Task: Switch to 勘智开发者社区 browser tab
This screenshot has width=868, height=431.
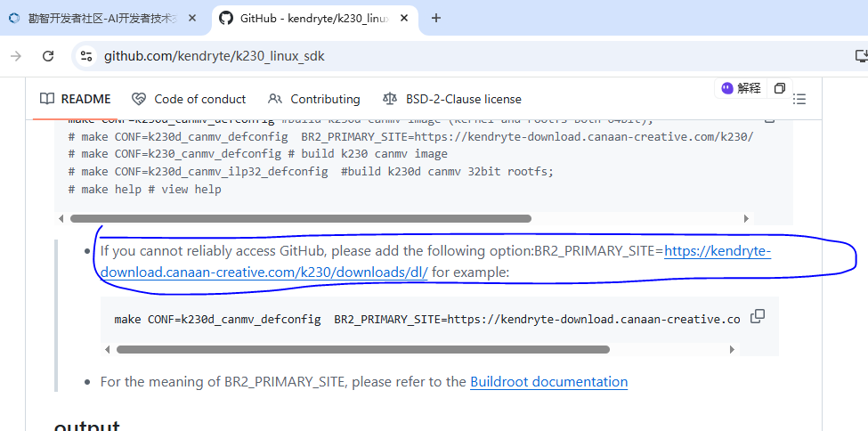Action: click(100, 18)
